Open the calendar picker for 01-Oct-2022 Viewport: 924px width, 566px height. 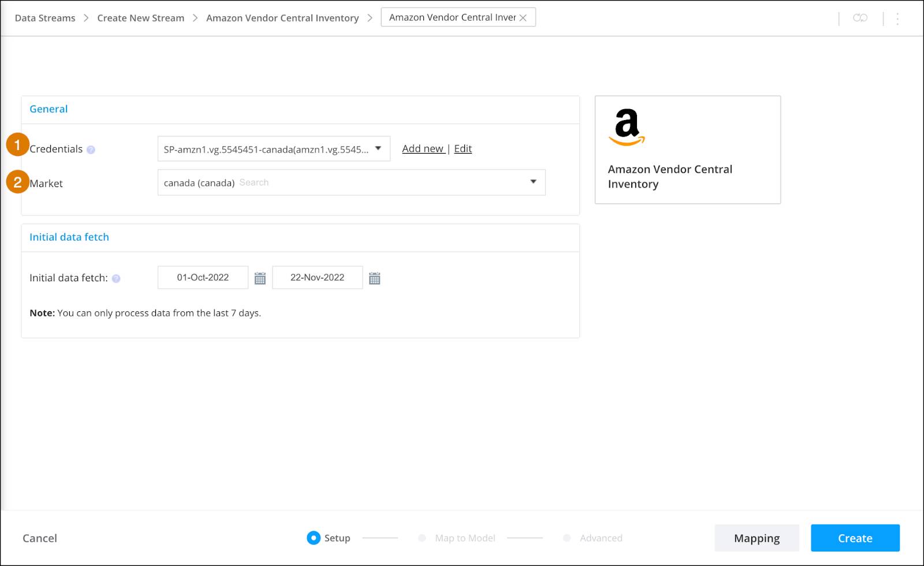(260, 278)
